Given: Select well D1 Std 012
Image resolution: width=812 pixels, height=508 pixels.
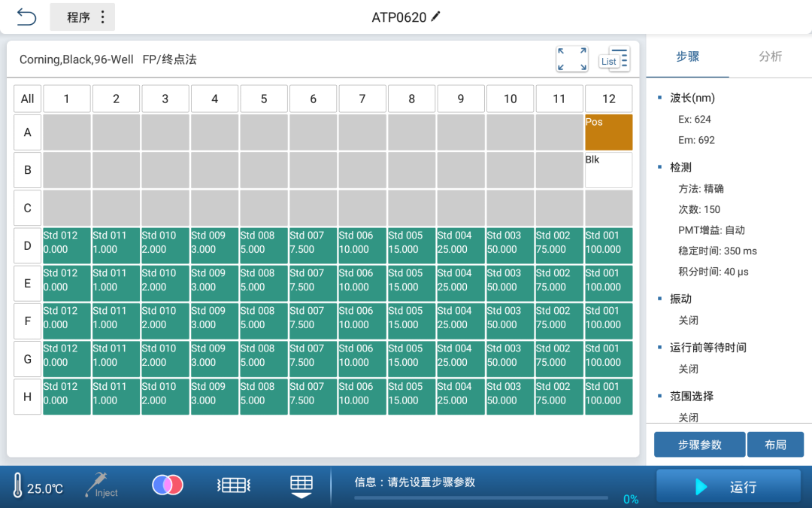Looking at the screenshot, I should coord(67,245).
